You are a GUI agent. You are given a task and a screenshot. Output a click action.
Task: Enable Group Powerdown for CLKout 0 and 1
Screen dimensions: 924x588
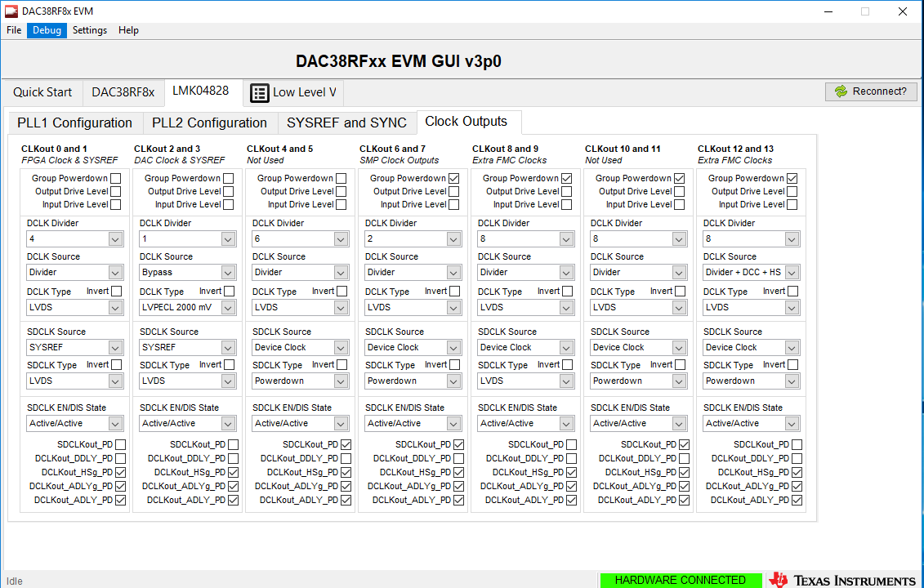tap(115, 178)
